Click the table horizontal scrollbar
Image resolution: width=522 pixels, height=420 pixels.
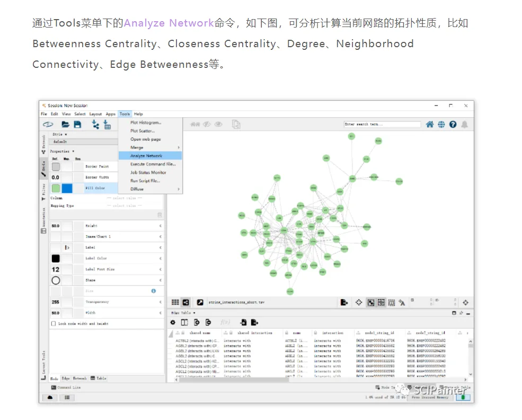point(233,379)
